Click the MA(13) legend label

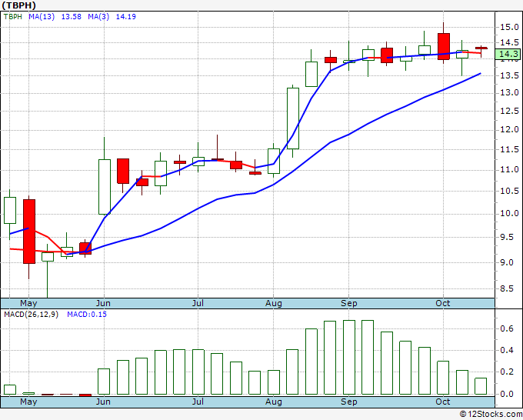[42, 17]
